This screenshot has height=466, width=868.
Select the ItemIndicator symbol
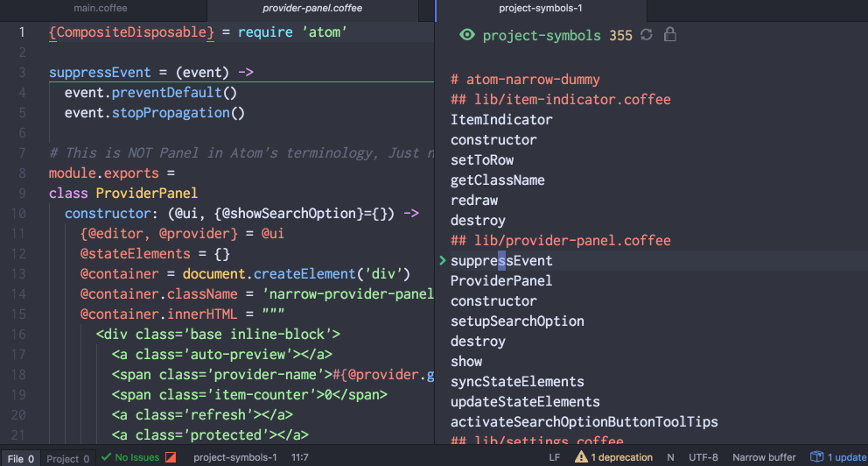(501, 120)
